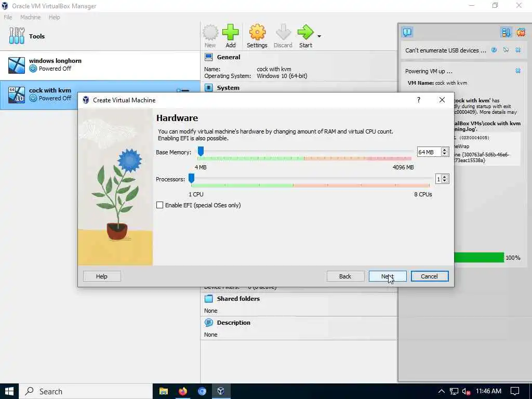Click the dialog's question mark help button
The height and width of the screenshot is (399, 532).
coord(419,100)
